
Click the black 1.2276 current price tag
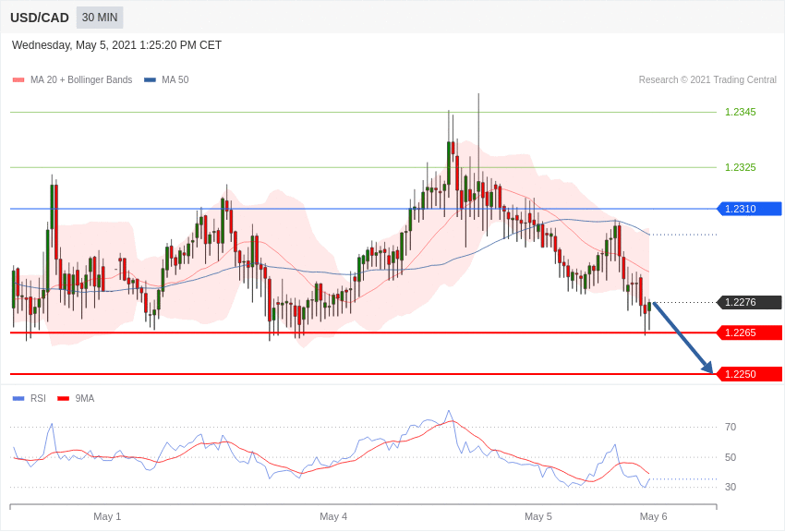tap(750, 302)
